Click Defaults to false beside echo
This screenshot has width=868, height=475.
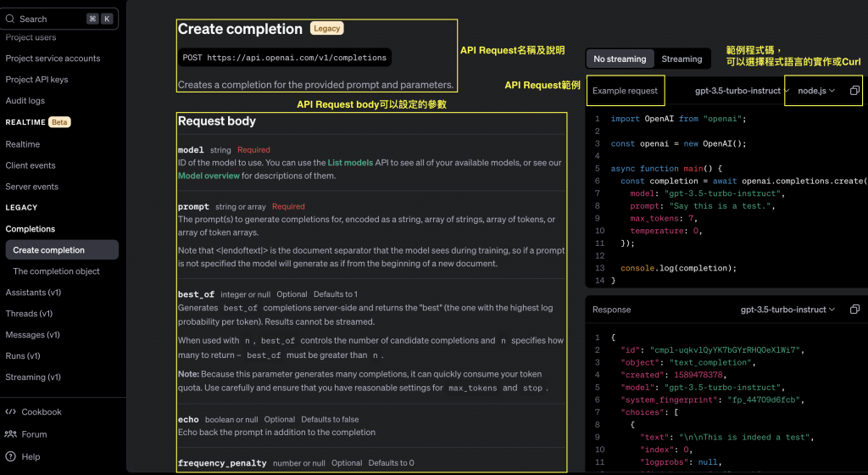tap(330, 420)
